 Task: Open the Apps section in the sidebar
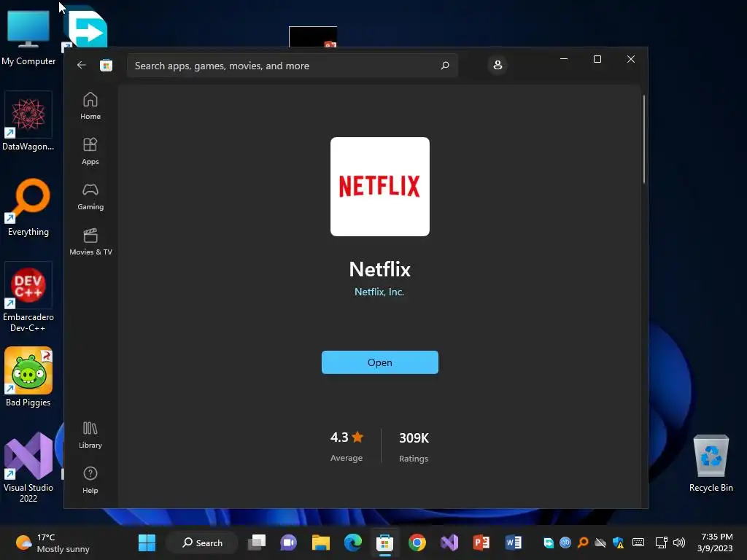click(x=90, y=152)
